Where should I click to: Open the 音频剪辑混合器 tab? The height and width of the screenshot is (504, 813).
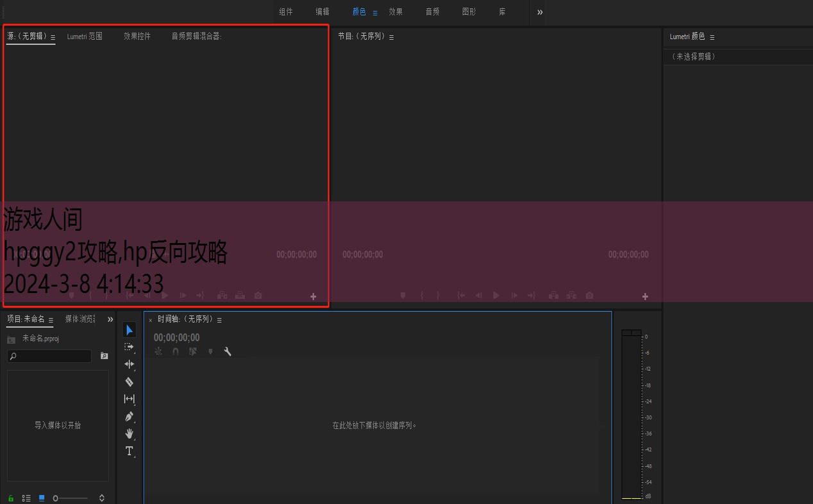pos(196,37)
